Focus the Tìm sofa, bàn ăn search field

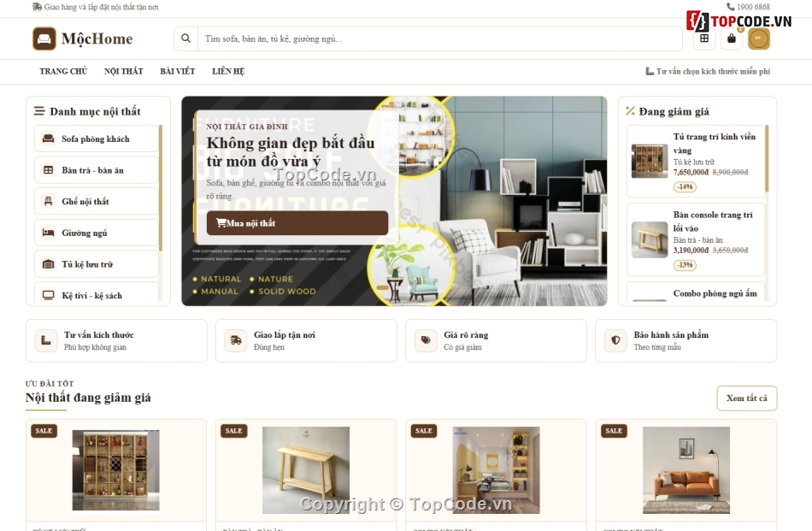(x=439, y=38)
